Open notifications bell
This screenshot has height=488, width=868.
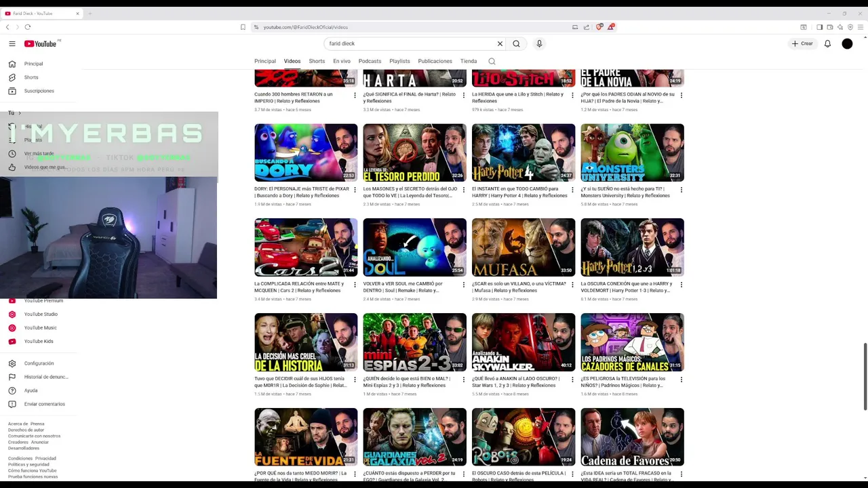coord(827,43)
